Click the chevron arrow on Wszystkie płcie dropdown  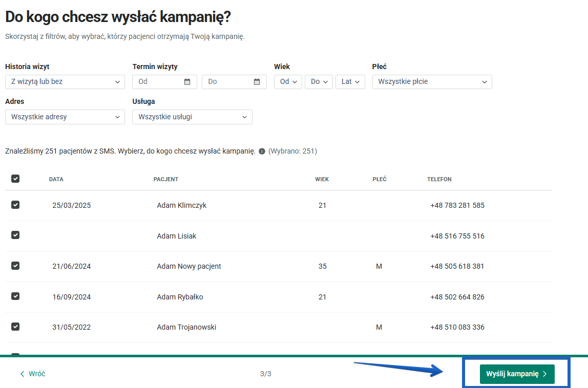pyautogui.click(x=484, y=81)
